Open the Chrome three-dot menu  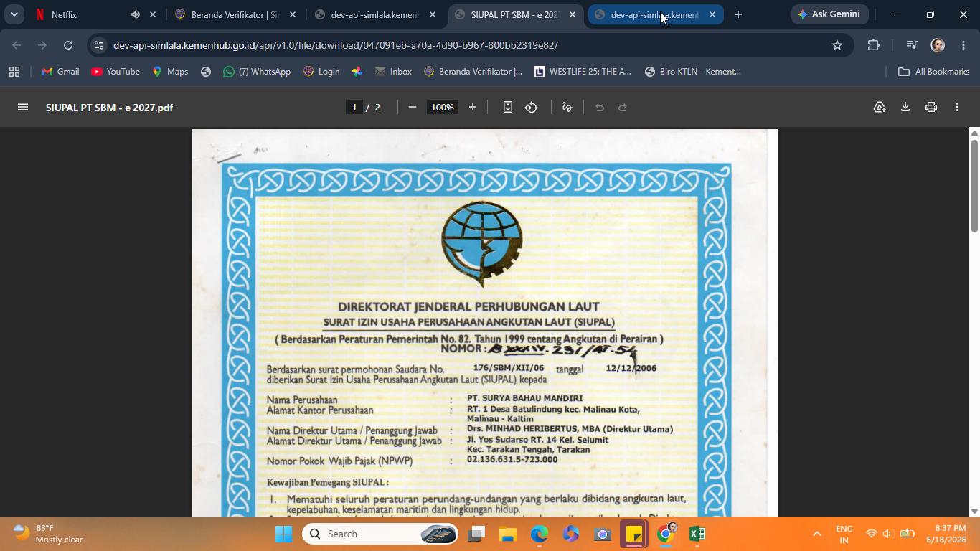tap(963, 45)
